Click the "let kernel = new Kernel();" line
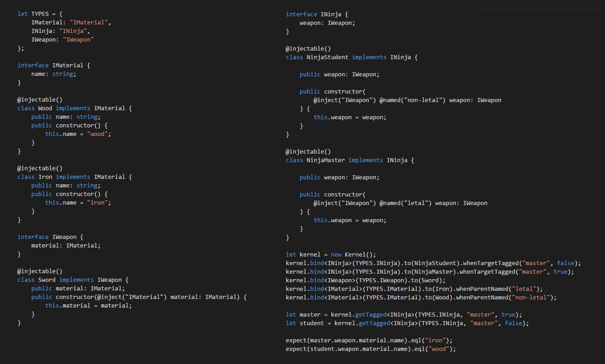Image resolution: width=605 pixels, height=364 pixels. point(331,255)
